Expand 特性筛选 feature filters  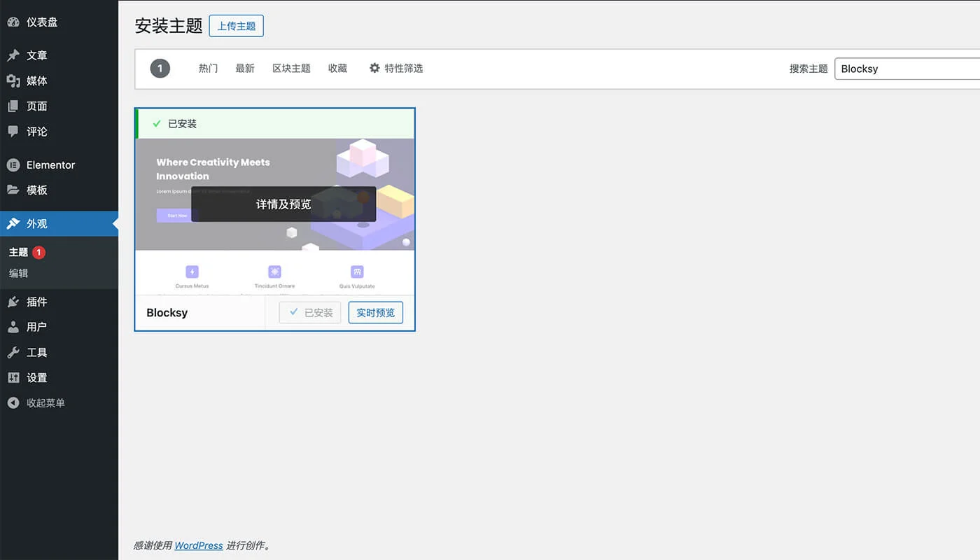click(396, 68)
